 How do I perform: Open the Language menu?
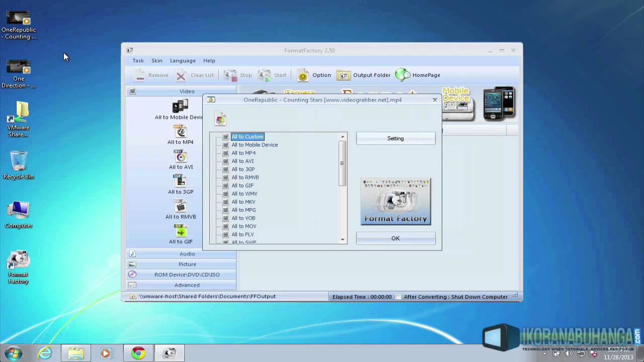[x=183, y=61]
